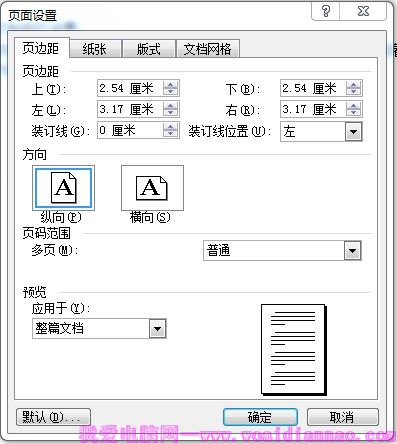Viewport: 397px width, 444px height.
Task: Increase the 左 left margin value
Action: pos(171,105)
